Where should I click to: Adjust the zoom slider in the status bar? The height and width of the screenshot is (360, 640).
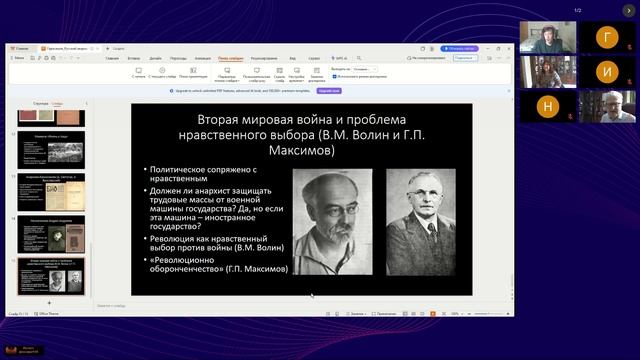point(488,314)
